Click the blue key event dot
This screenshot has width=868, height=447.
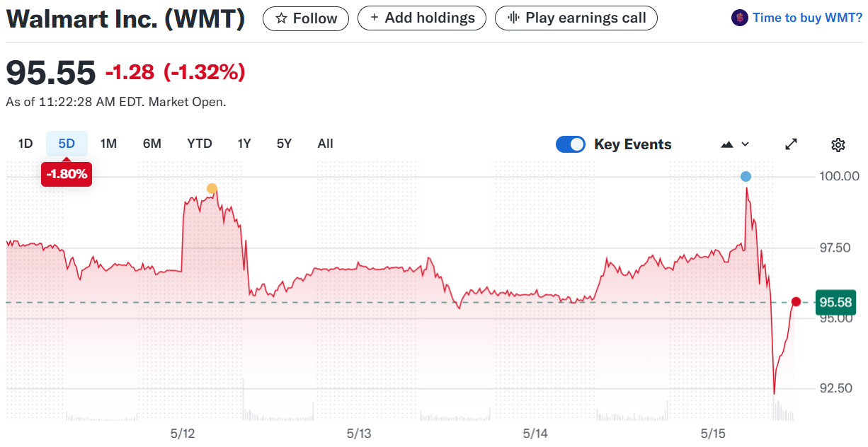746,176
